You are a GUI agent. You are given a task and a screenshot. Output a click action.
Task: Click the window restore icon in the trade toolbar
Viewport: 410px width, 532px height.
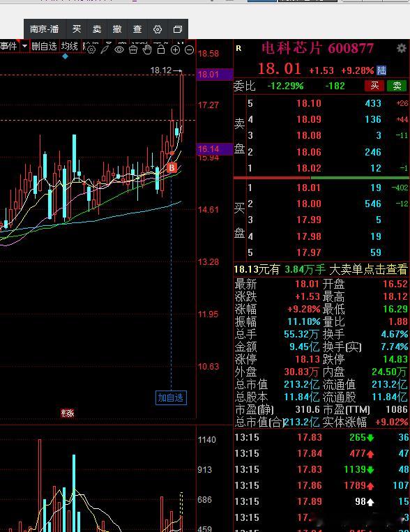178,29
